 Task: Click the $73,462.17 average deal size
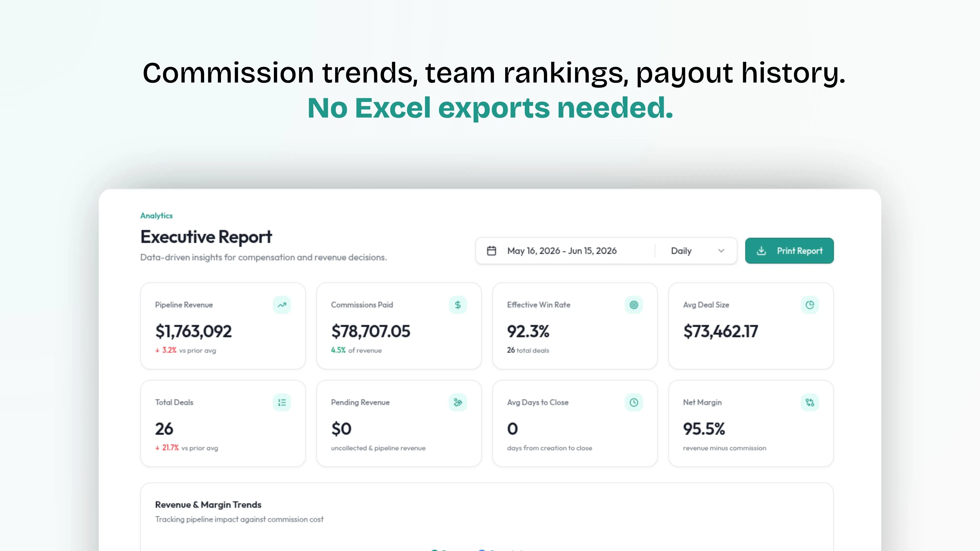[x=721, y=331]
